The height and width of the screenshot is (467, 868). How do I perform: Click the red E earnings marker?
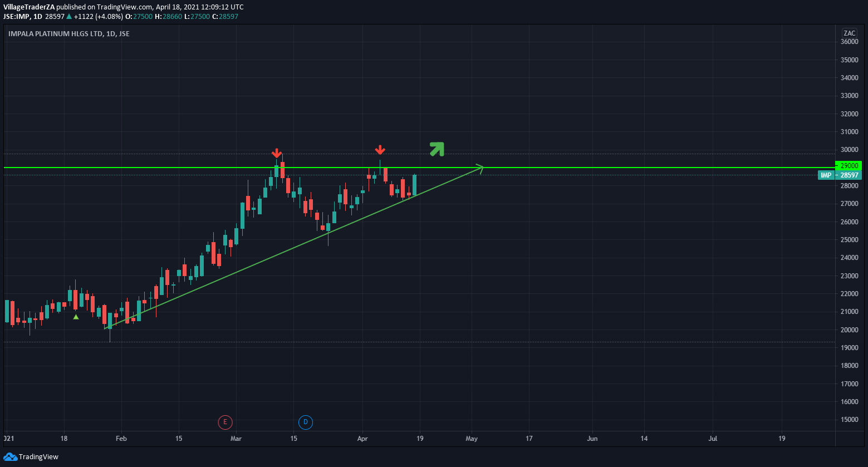[225, 422]
